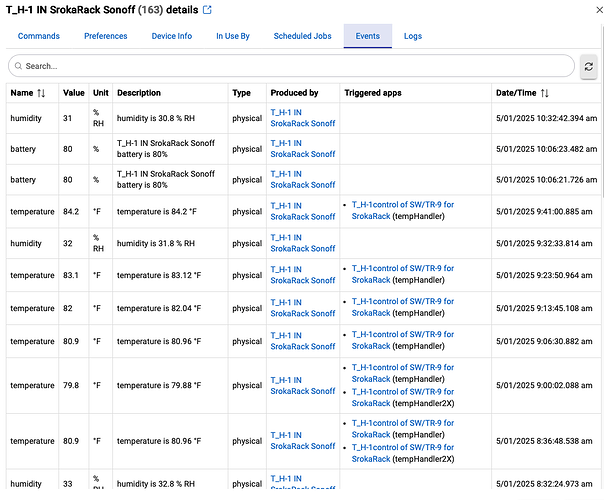The width and height of the screenshot is (604, 500).
Task: Click timestamp 5/01/2025 9:41:00.885 am
Action: tap(544, 211)
